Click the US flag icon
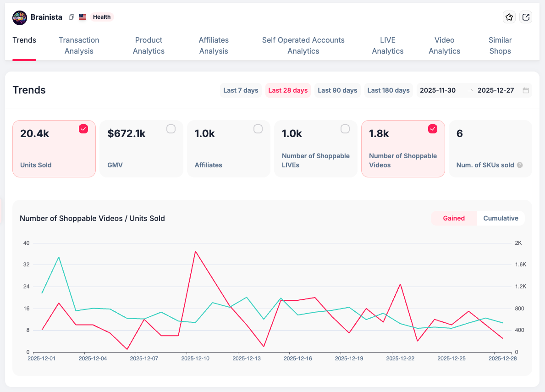545x392 pixels. 83,17
